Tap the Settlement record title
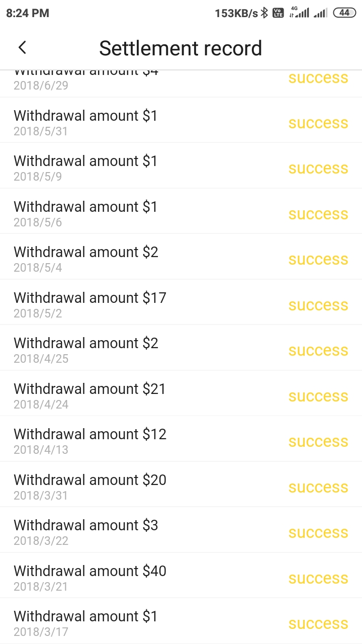 (180, 48)
